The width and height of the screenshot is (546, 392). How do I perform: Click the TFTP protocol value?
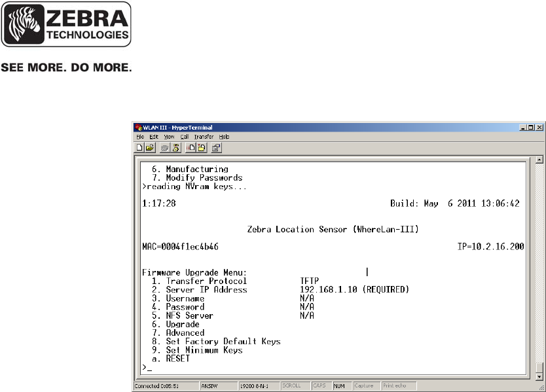(309, 281)
